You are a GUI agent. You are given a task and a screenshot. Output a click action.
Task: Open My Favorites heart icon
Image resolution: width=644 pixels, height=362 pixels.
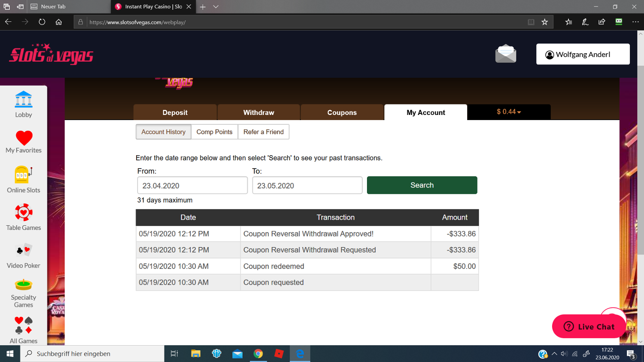[x=24, y=138]
